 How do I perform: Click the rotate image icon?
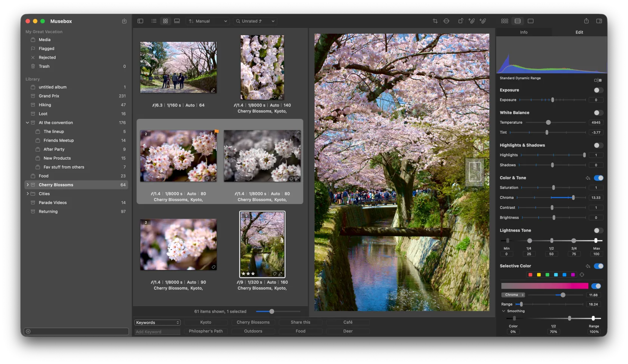pos(461,21)
